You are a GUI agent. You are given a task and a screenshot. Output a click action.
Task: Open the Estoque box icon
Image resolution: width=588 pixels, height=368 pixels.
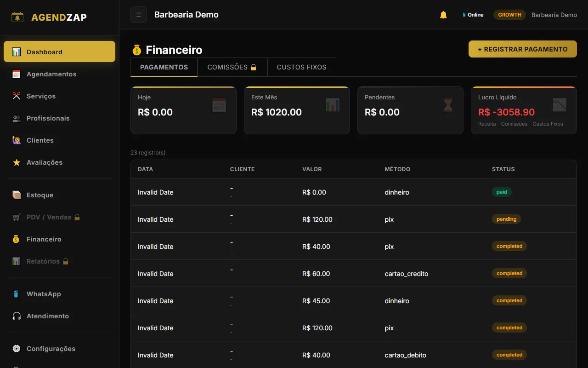pyautogui.click(x=17, y=195)
